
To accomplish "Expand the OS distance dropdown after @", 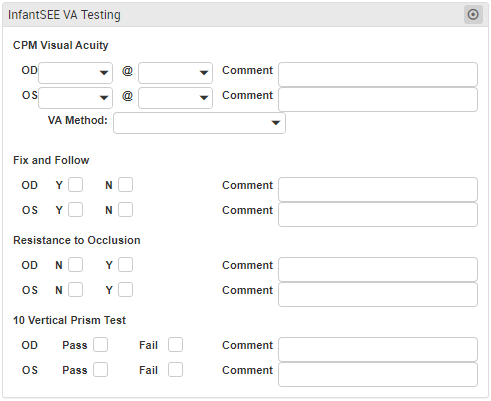I will click(175, 98).
